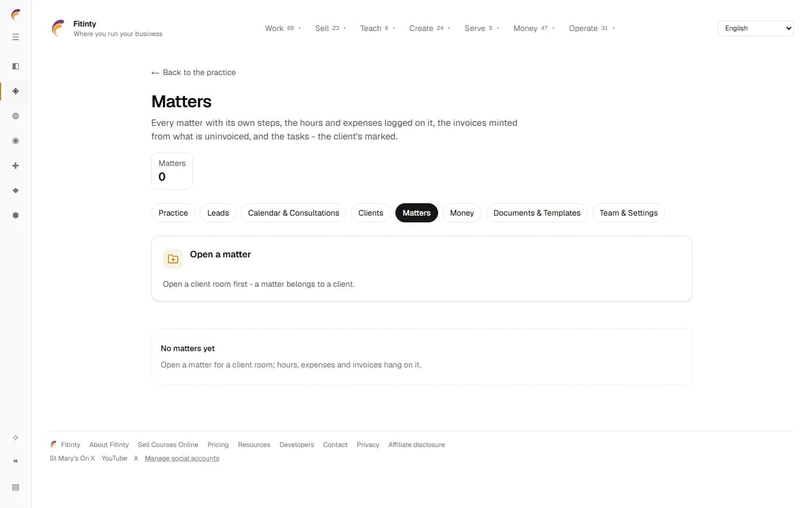The height and width of the screenshot is (508, 812).
Task: Click the small solid diamond sidebar icon
Action: [x=16, y=191]
